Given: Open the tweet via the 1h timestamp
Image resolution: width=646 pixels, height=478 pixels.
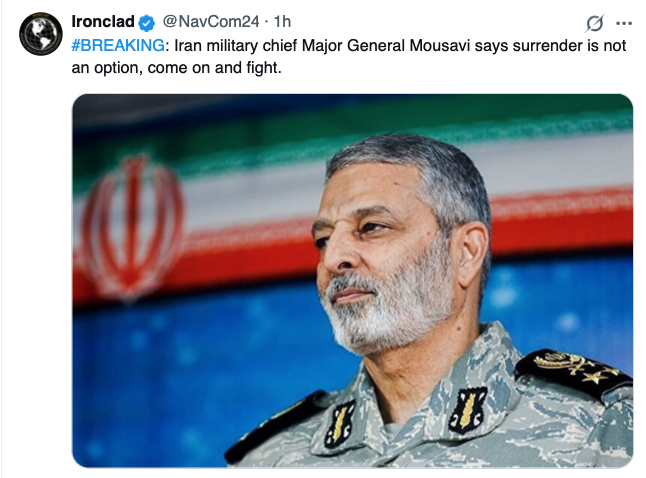Looking at the screenshot, I should tap(283, 21).
